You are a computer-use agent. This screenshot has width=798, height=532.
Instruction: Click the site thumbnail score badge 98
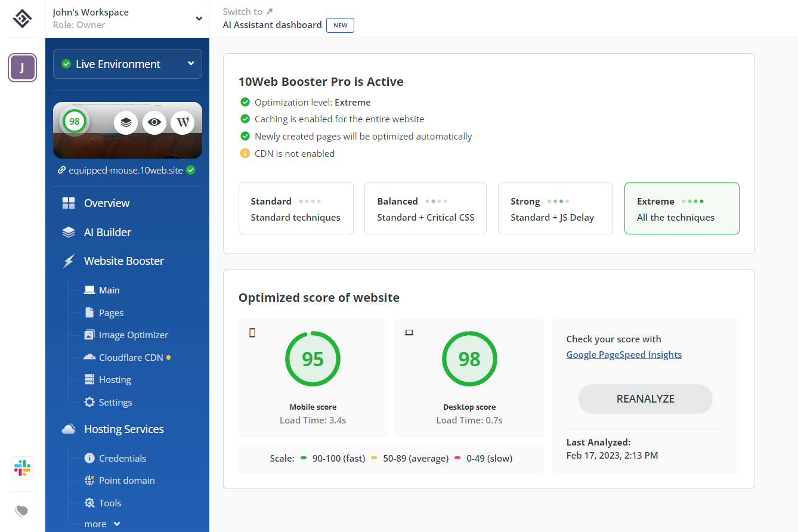coord(74,122)
